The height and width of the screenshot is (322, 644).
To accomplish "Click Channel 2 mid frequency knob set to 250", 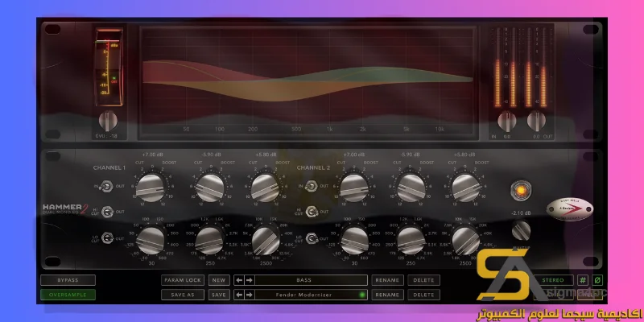I will click(411, 240).
